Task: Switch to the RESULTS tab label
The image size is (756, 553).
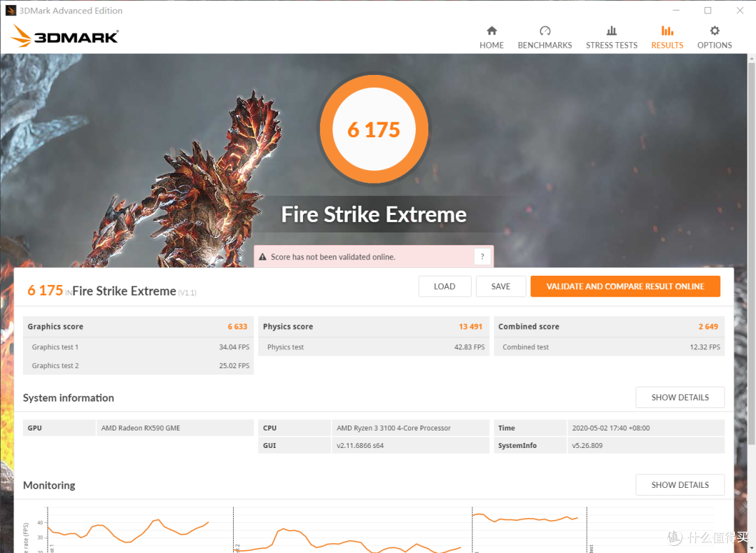Action: [666, 45]
